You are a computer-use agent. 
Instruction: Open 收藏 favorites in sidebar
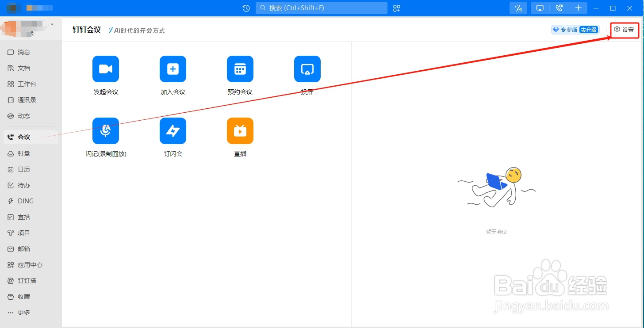pyautogui.click(x=31, y=297)
